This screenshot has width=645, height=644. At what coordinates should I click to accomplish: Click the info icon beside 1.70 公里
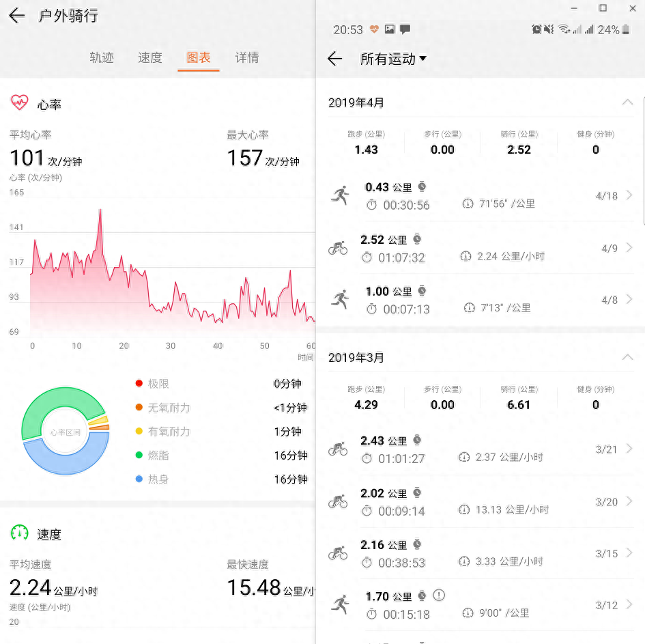click(439, 595)
